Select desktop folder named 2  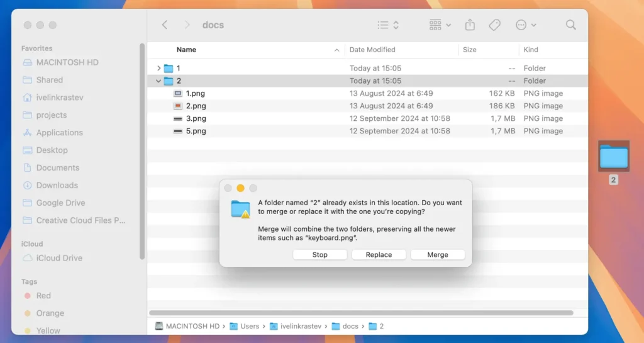[x=614, y=162]
